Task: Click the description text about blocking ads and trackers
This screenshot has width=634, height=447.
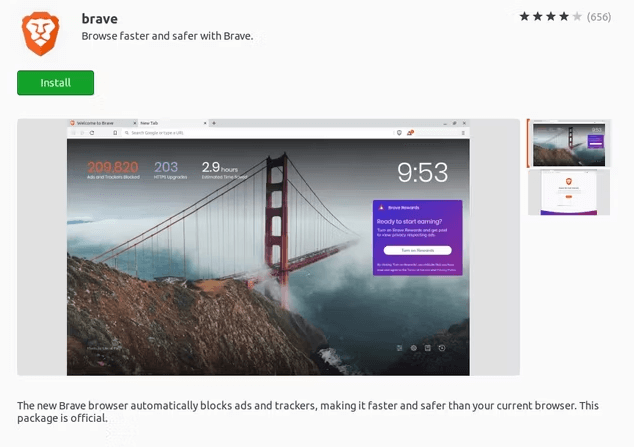Action: tap(308, 411)
